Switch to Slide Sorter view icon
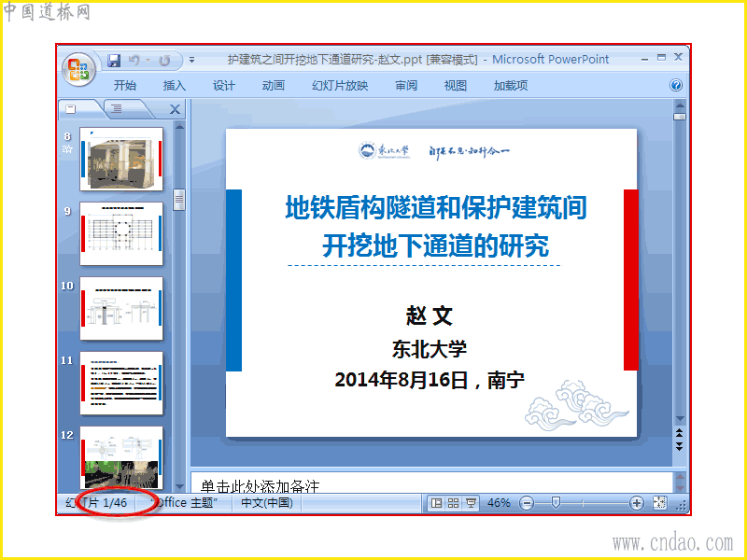747x560 pixels. click(453, 503)
